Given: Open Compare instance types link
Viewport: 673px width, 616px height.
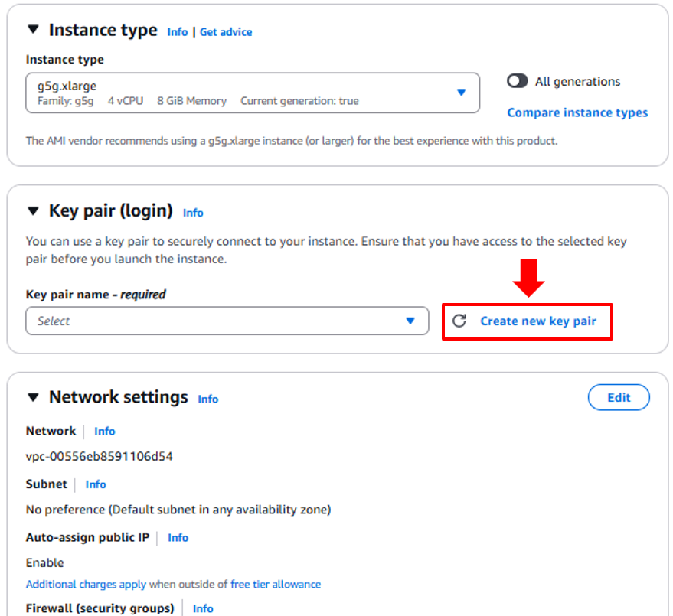Looking at the screenshot, I should coord(577,113).
